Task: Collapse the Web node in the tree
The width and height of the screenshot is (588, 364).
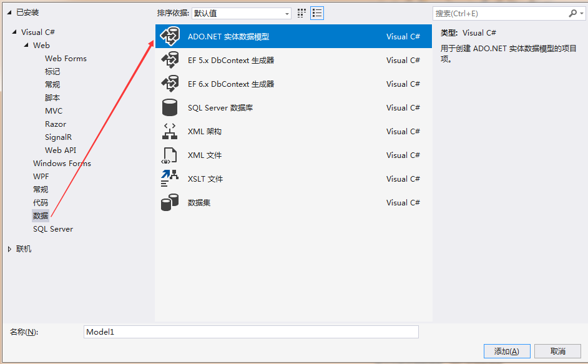Action: [x=25, y=45]
